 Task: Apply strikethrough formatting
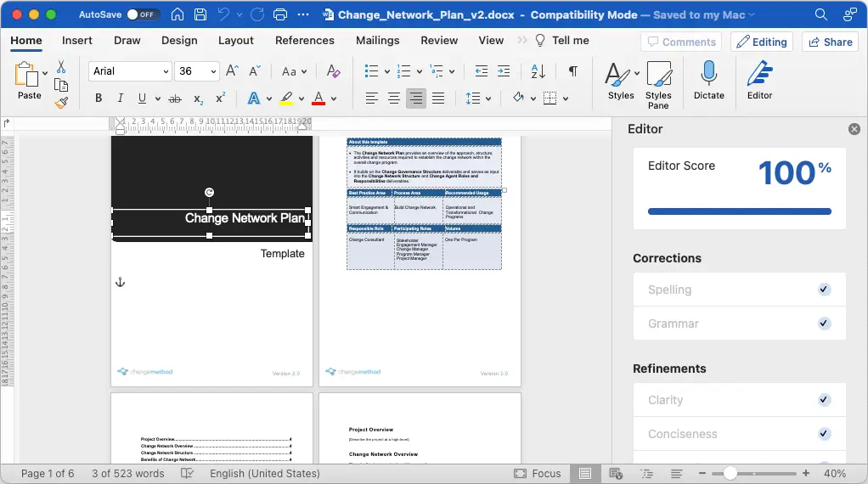pyautogui.click(x=175, y=98)
